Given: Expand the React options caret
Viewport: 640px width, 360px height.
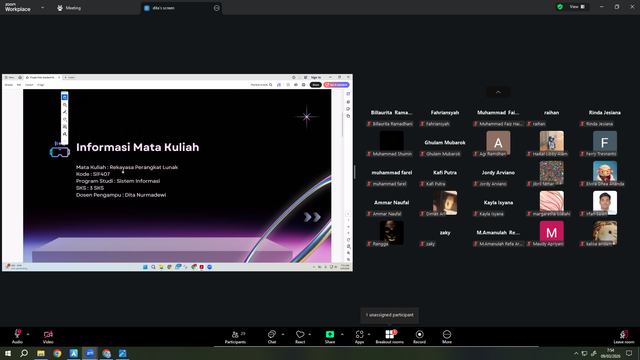Looking at the screenshot, I should tap(310, 334).
